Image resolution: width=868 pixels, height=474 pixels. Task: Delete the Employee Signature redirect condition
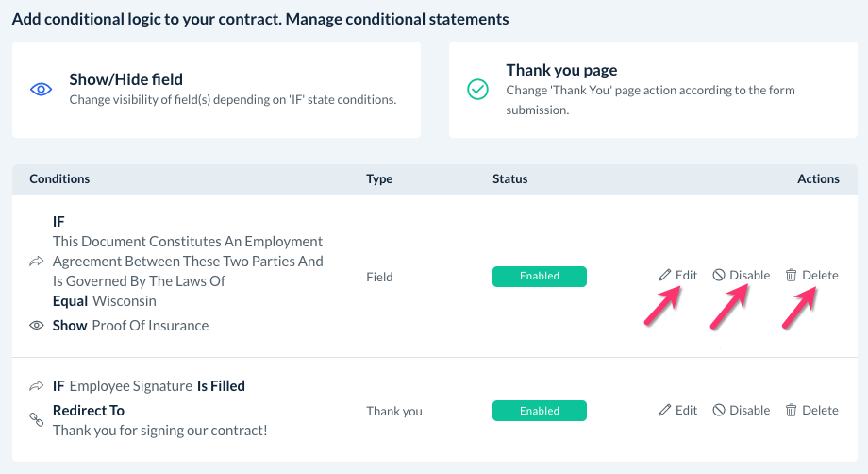811,411
